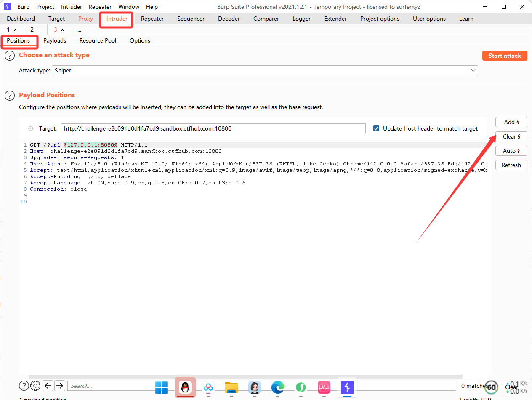532x400 pixels.
Task: Close Intruder attack tab 3
Action: 63,29
